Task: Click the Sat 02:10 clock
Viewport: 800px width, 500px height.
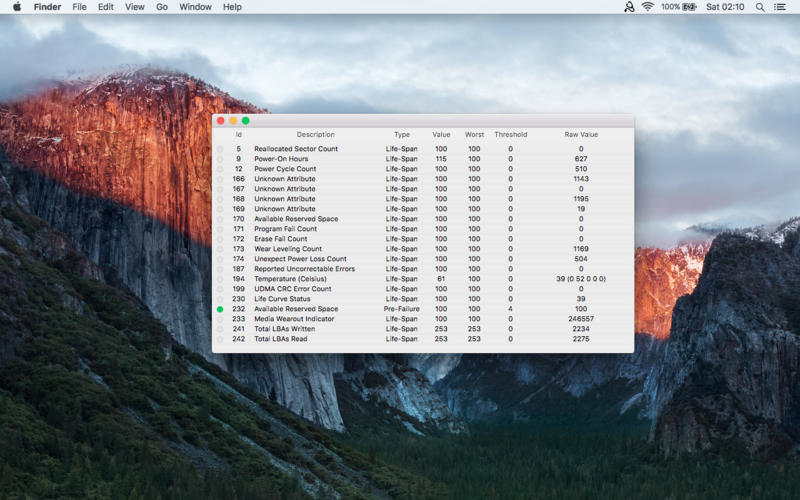Action: tap(725, 7)
